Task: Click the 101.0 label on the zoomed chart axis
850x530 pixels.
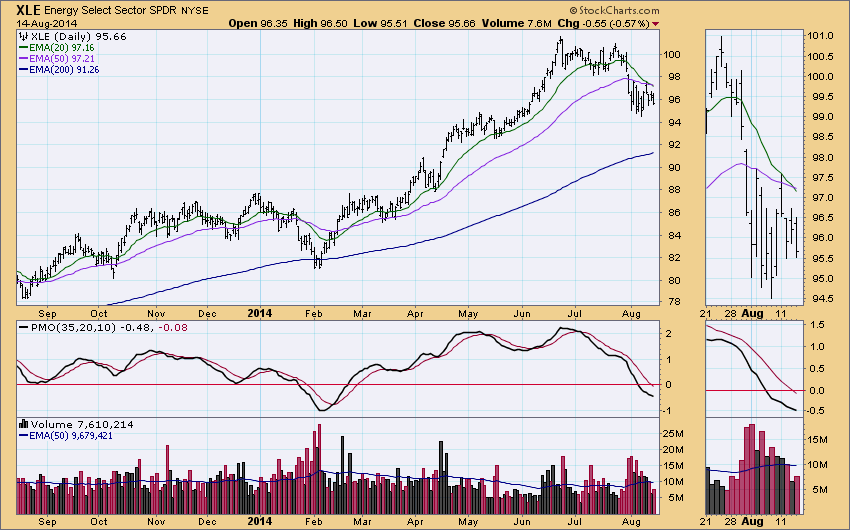Action: click(821, 36)
